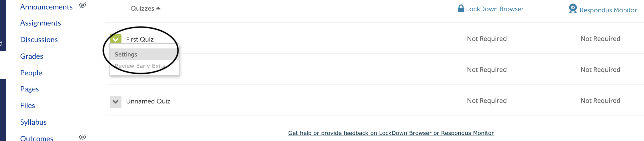
Task: Open the People page
Action: pyautogui.click(x=31, y=73)
